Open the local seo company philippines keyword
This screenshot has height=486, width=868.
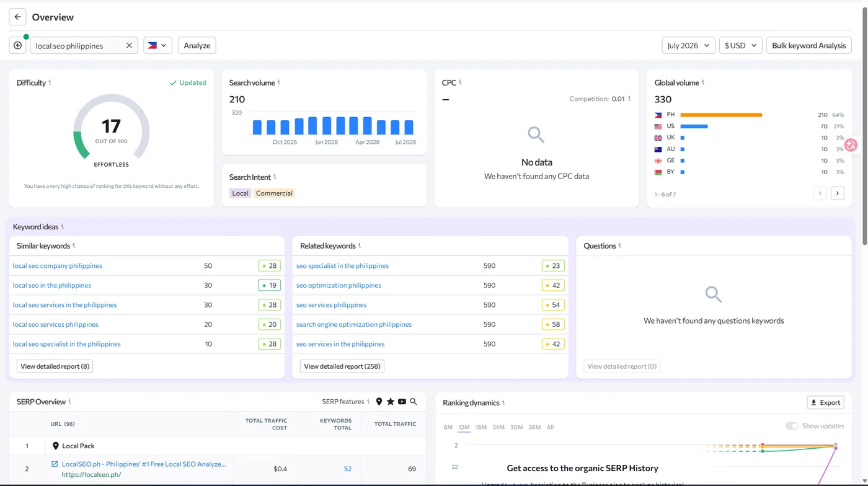coord(58,266)
